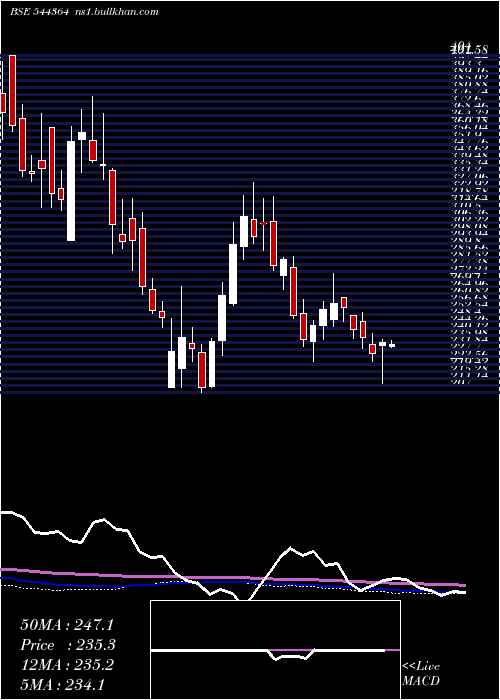The width and height of the screenshot is (500, 700).
Task: Select the "50MA : 247.1" reading
Action: click(67, 625)
